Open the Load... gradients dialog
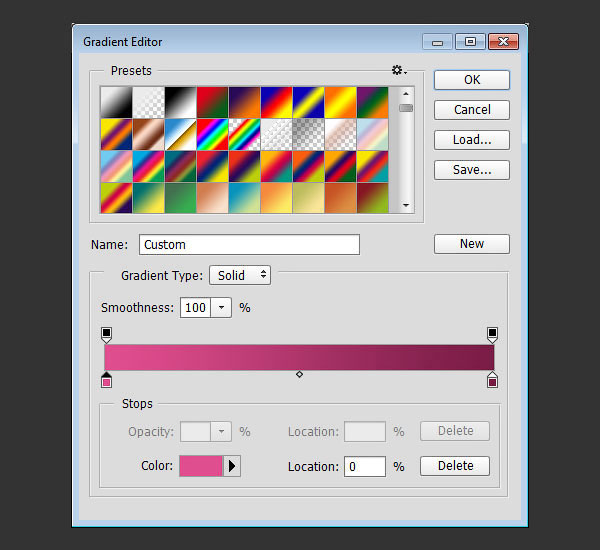Image resolution: width=600 pixels, height=550 pixels. 472,140
